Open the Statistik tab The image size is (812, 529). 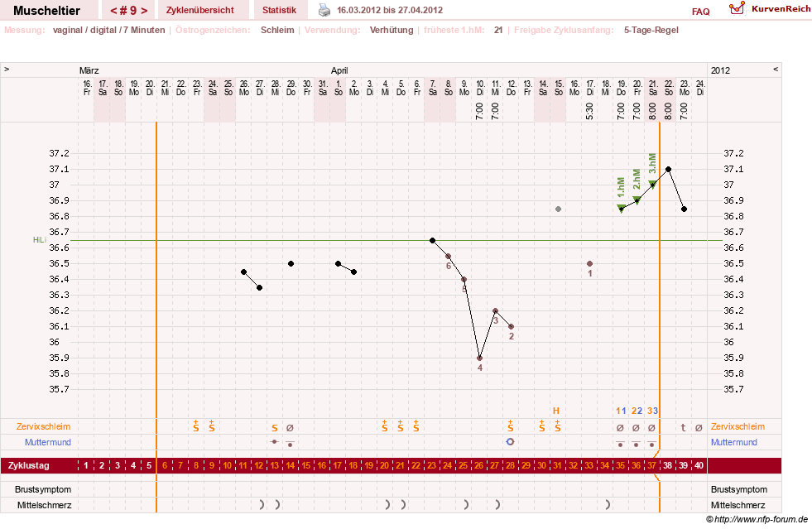(279, 11)
